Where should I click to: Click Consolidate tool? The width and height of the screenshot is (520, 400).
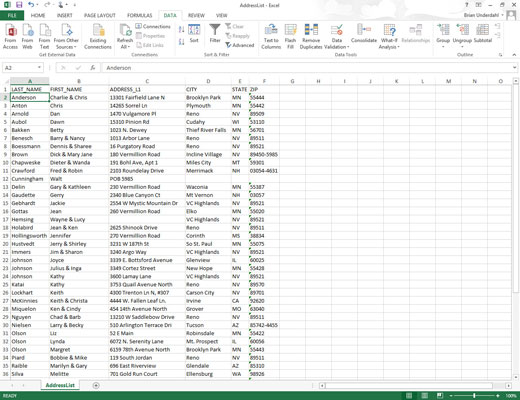point(364,34)
